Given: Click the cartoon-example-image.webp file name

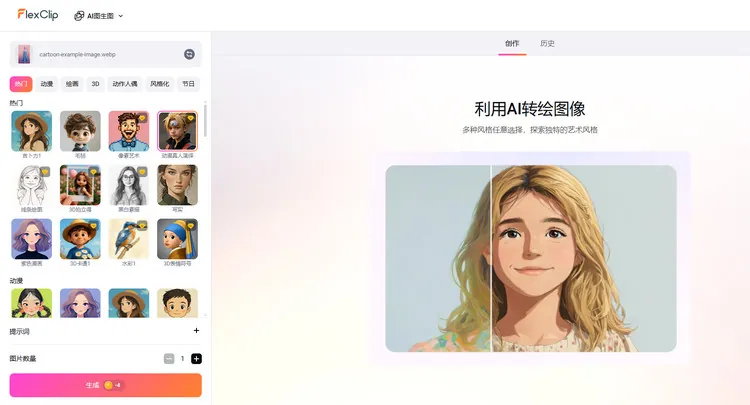Looking at the screenshot, I should (77, 55).
